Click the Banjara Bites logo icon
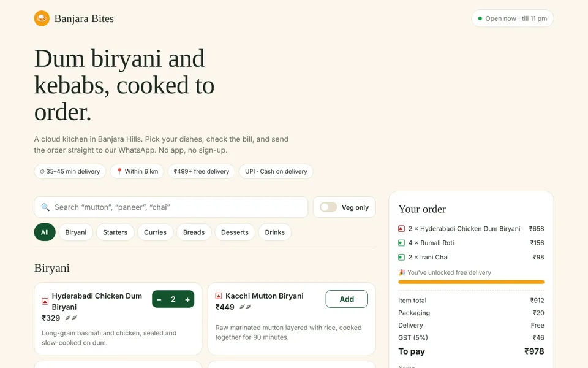 pyautogui.click(x=42, y=18)
